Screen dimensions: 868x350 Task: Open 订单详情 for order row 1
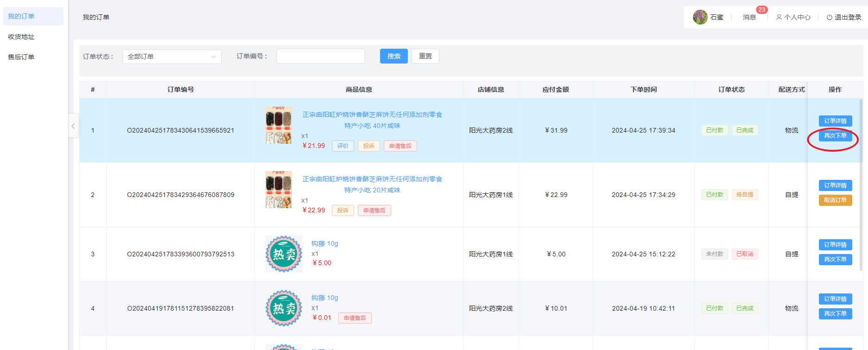pyautogui.click(x=835, y=121)
